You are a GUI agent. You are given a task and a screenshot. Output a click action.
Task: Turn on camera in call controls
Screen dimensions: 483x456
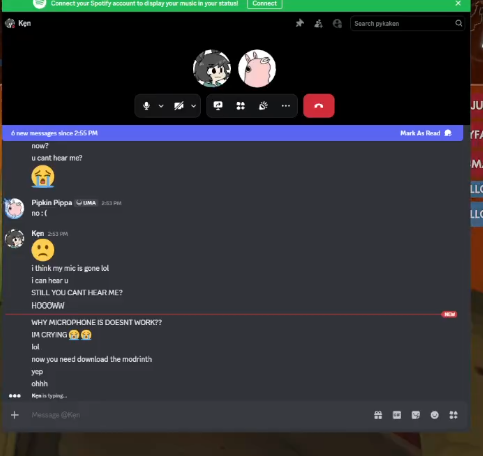(x=179, y=106)
